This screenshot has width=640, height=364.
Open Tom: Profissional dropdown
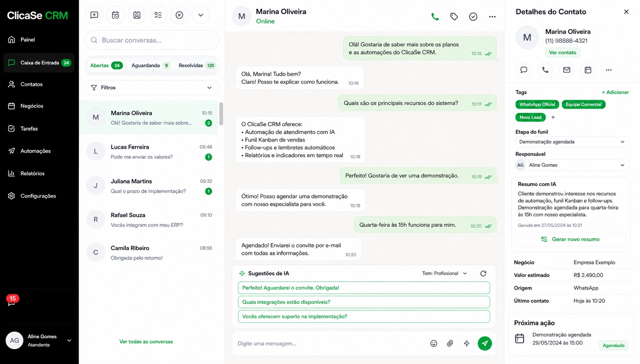click(444, 274)
